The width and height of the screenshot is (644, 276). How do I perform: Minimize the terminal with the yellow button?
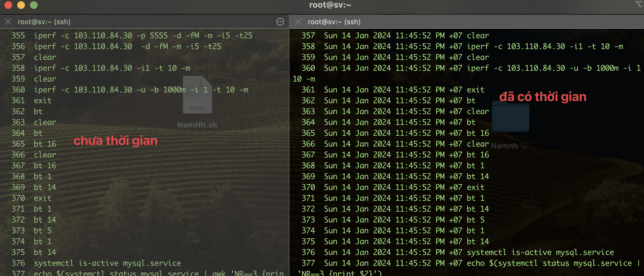click(21, 5)
